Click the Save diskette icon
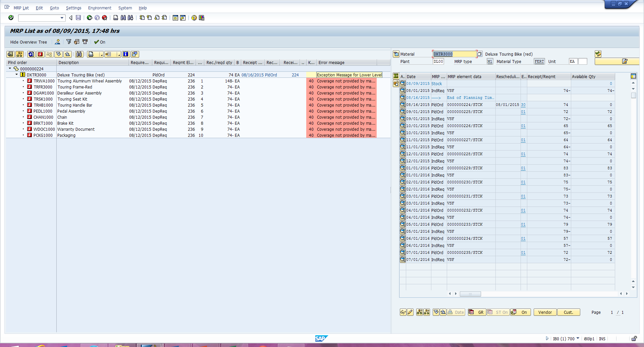Screen dimensions: 644x347 click(78, 18)
